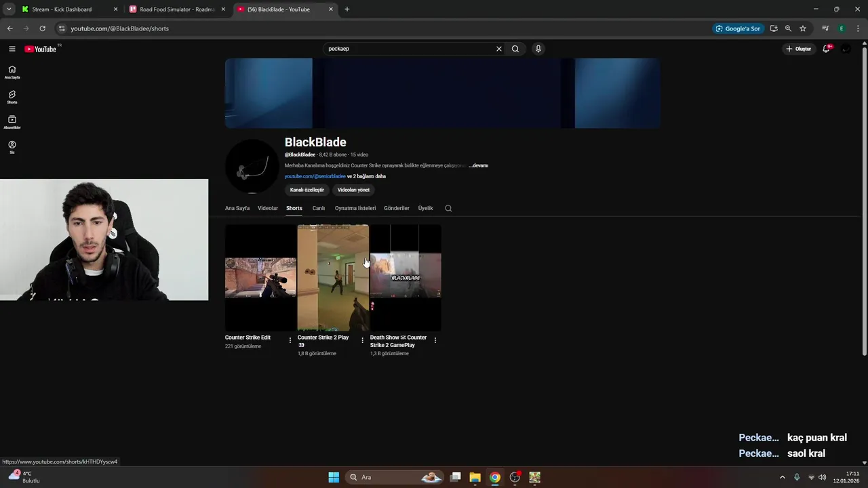Open the Gönderiler tab
Viewport: 868px width, 488px height.
click(397, 208)
